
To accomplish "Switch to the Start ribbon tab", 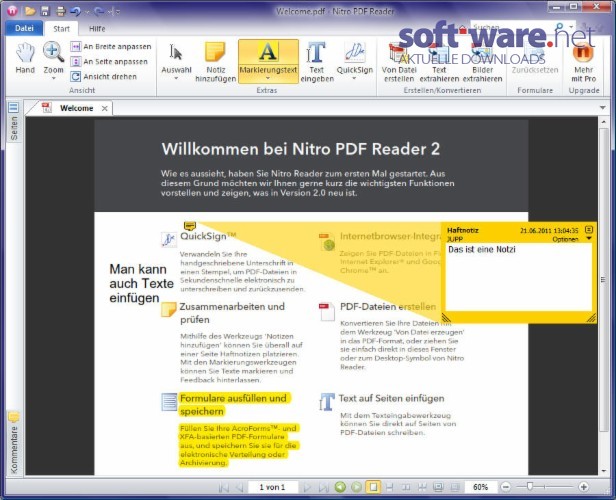I will tap(61, 29).
